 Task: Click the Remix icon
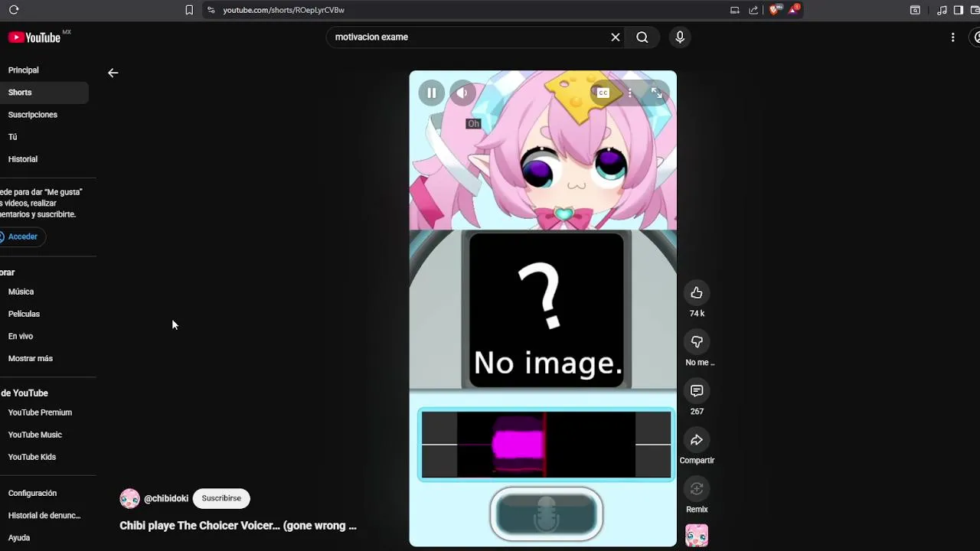pos(697,489)
